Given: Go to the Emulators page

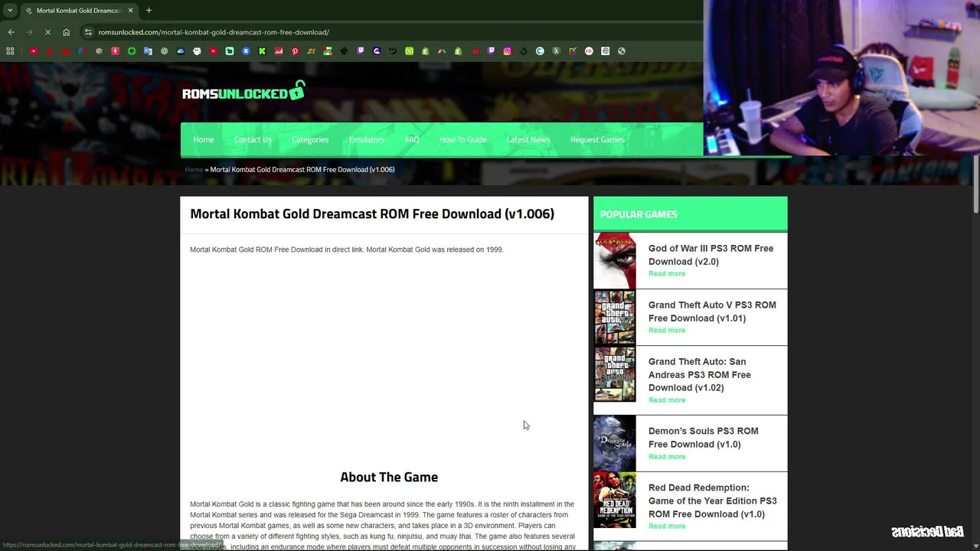Looking at the screenshot, I should click(367, 139).
